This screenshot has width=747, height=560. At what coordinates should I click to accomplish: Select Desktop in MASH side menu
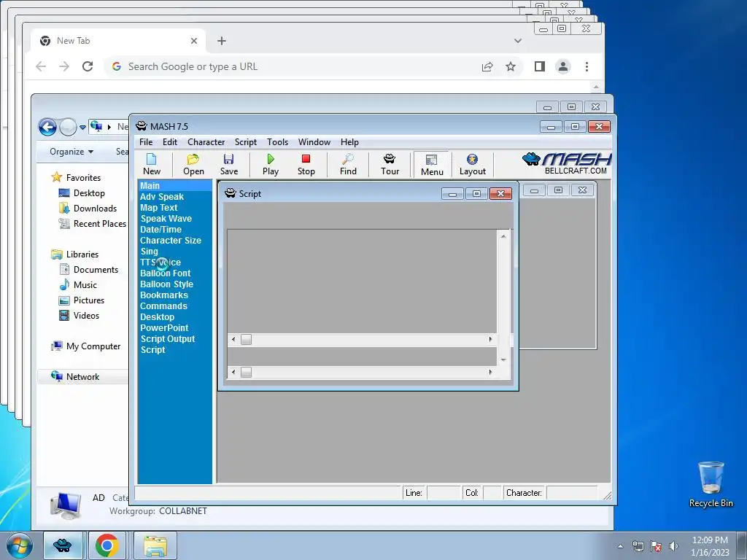tap(158, 317)
